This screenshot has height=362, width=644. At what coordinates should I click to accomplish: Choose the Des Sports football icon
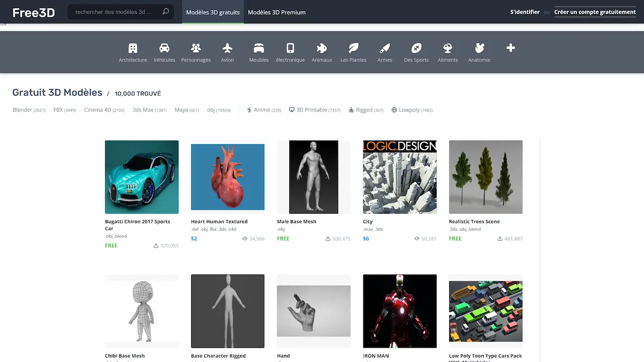point(416,48)
